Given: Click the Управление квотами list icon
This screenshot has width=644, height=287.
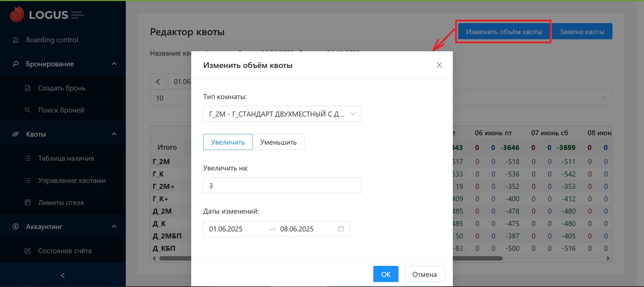Looking at the screenshot, I should [x=28, y=180].
